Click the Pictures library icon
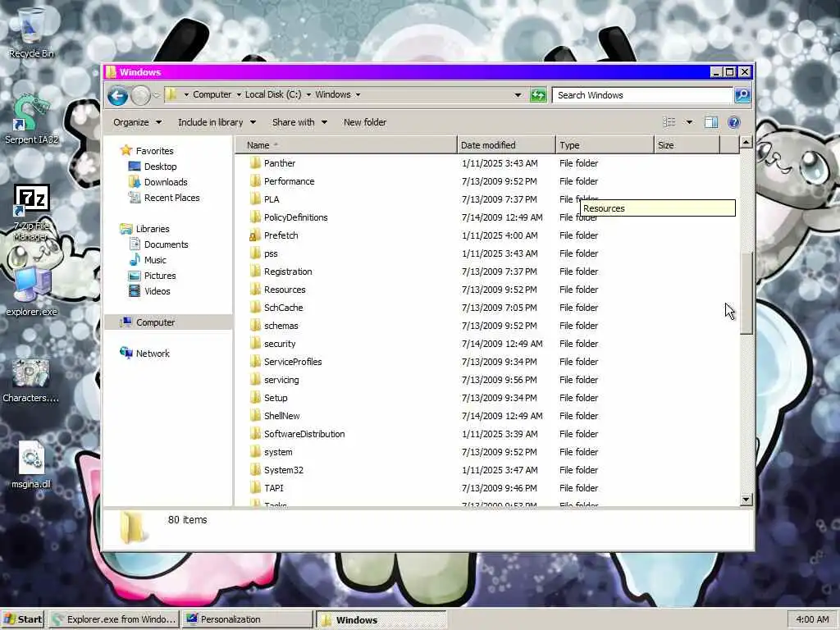Image resolution: width=840 pixels, height=630 pixels. [x=135, y=276]
